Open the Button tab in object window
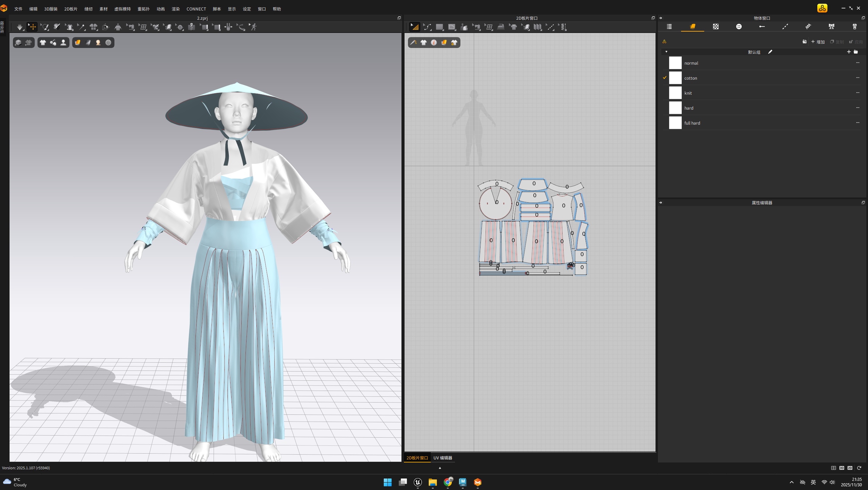This screenshot has height=490, width=868. pyautogui.click(x=739, y=27)
